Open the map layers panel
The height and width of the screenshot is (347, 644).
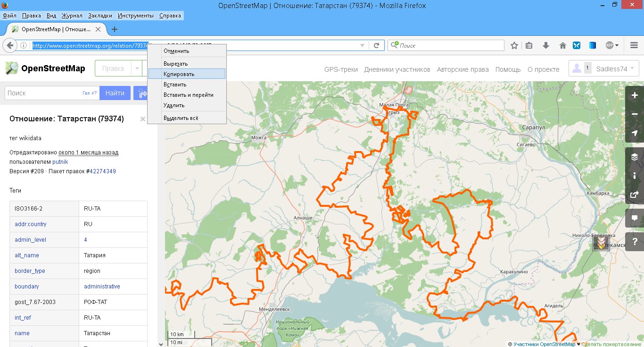pyautogui.click(x=635, y=157)
